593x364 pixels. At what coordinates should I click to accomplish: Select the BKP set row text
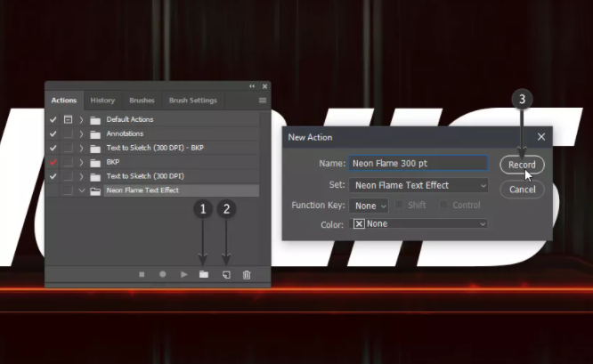113,162
